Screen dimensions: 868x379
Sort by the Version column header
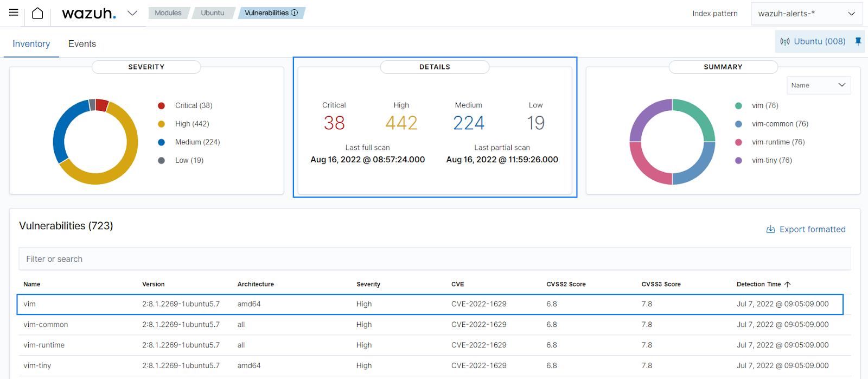click(154, 285)
